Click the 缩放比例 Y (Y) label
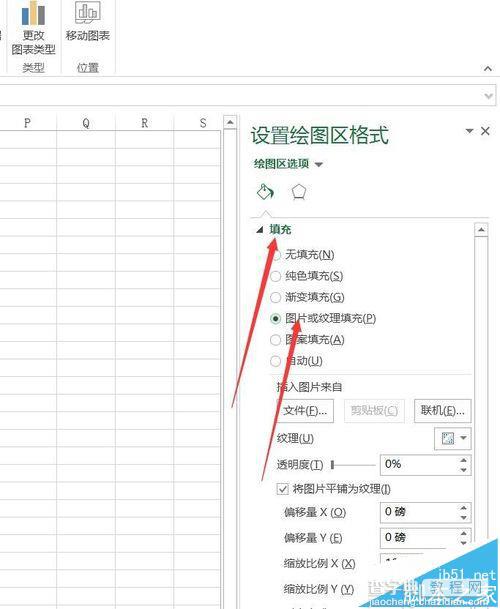 point(319,589)
